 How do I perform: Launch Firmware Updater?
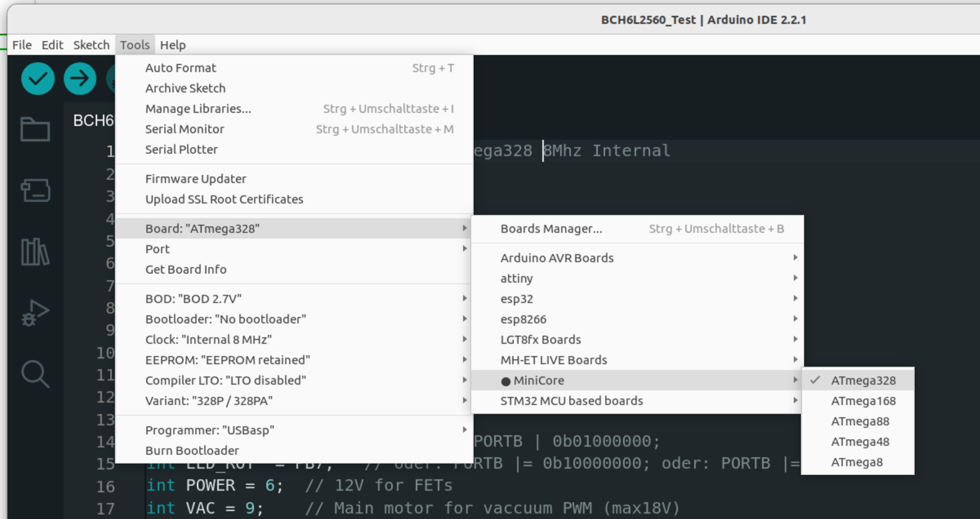coord(294,179)
